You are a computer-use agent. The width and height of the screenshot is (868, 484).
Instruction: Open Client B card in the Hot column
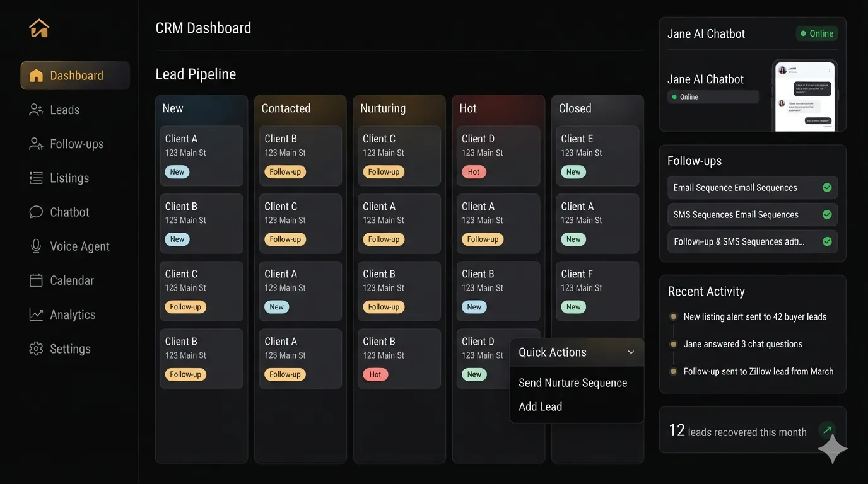click(498, 291)
